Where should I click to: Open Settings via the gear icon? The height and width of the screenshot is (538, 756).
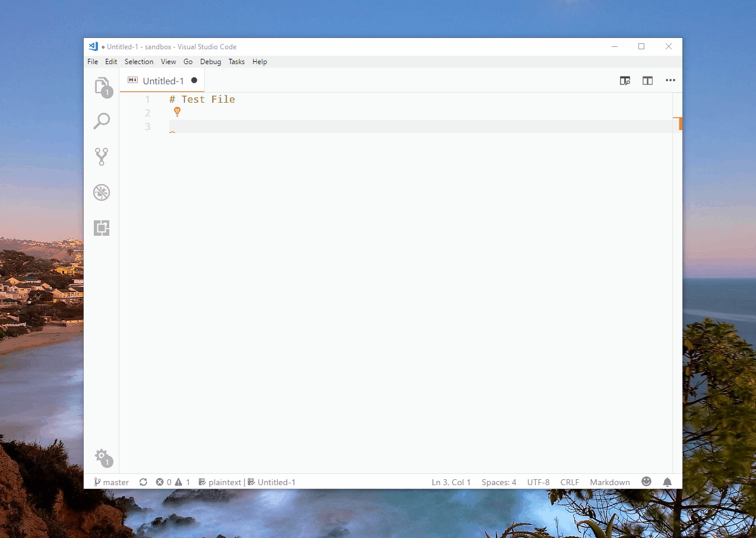click(x=102, y=456)
